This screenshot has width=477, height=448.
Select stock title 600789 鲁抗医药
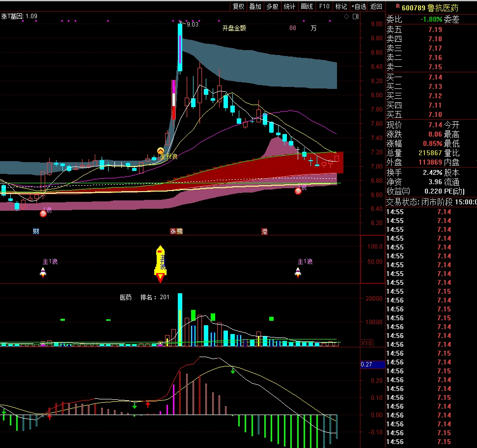tap(430, 8)
